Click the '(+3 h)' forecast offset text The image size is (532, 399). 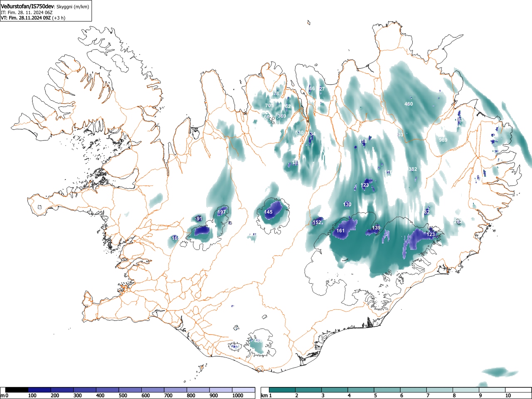coord(59,18)
